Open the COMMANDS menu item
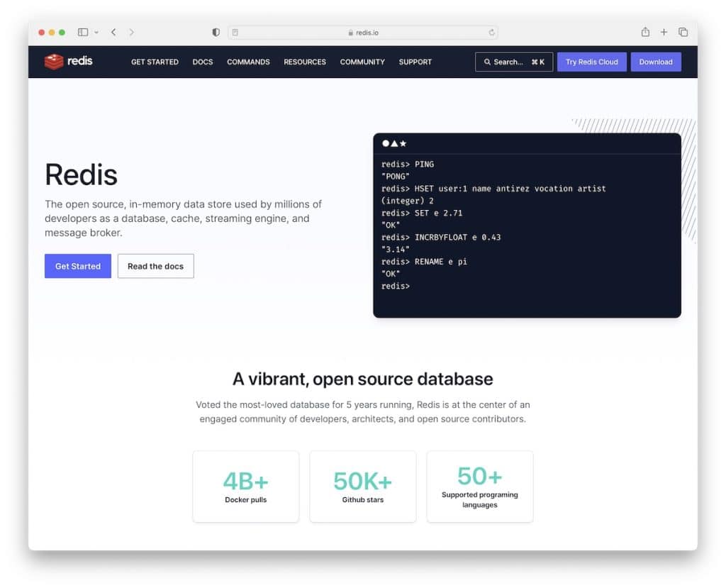Image resolution: width=726 pixels, height=588 pixels. point(248,62)
